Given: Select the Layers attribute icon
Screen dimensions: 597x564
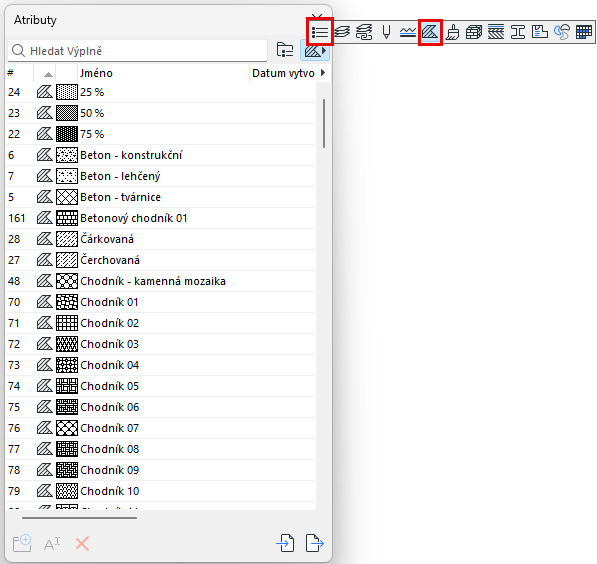Looking at the screenshot, I should (x=342, y=32).
